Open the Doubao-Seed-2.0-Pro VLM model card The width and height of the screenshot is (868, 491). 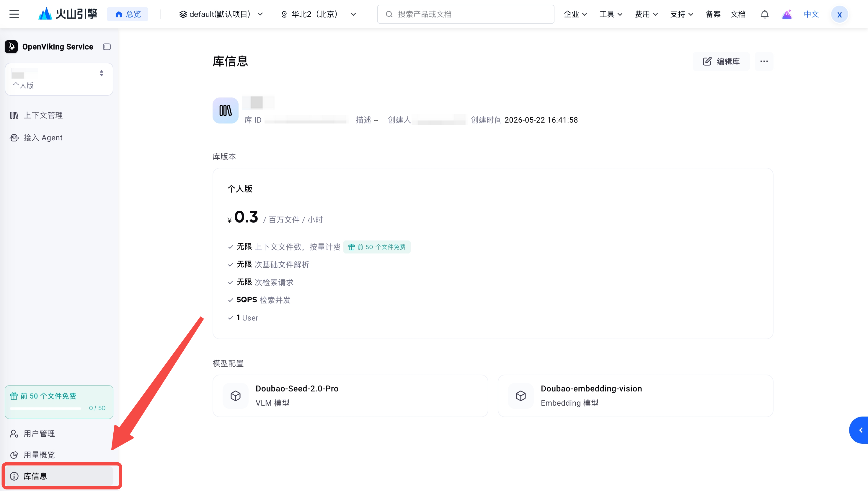(350, 396)
